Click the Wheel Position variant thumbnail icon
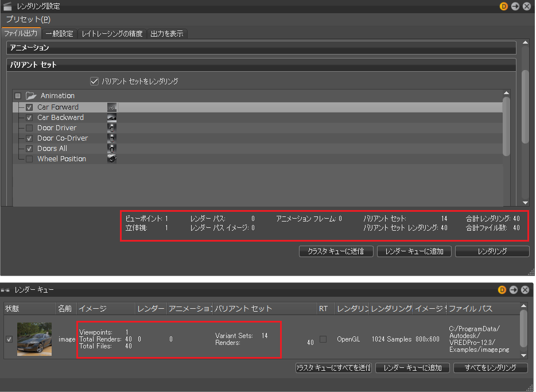 coord(112,158)
